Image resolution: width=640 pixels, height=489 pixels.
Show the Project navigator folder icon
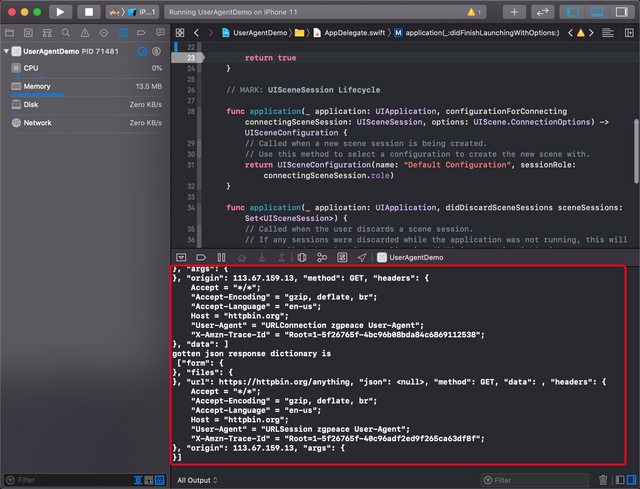point(9,33)
